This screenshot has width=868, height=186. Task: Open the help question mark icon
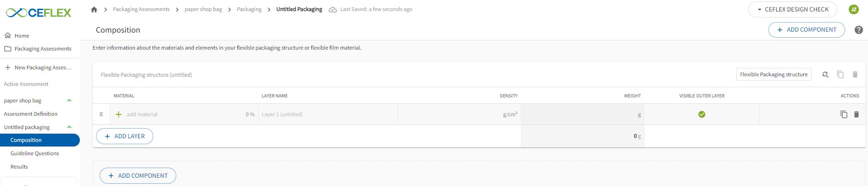[858, 30]
